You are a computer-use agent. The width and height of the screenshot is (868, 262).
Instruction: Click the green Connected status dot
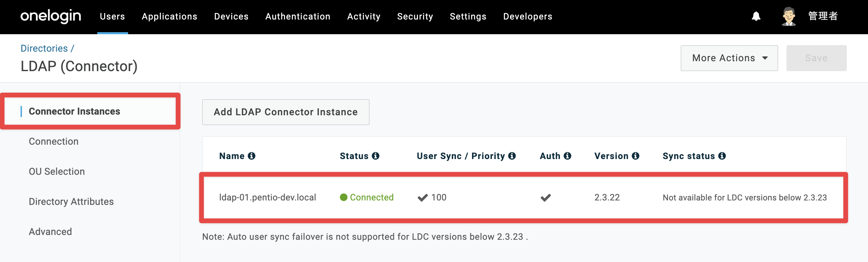point(344,197)
